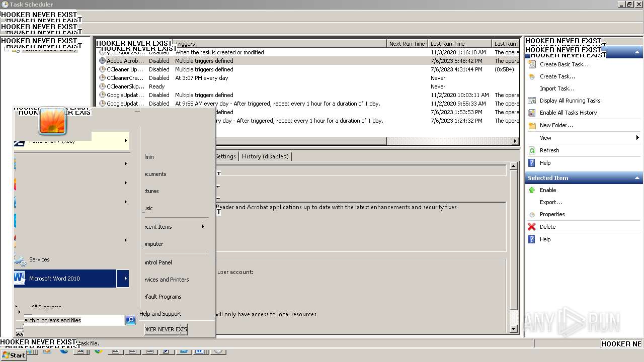Refresh the task list
The width and height of the screenshot is (644, 362).
[549, 150]
